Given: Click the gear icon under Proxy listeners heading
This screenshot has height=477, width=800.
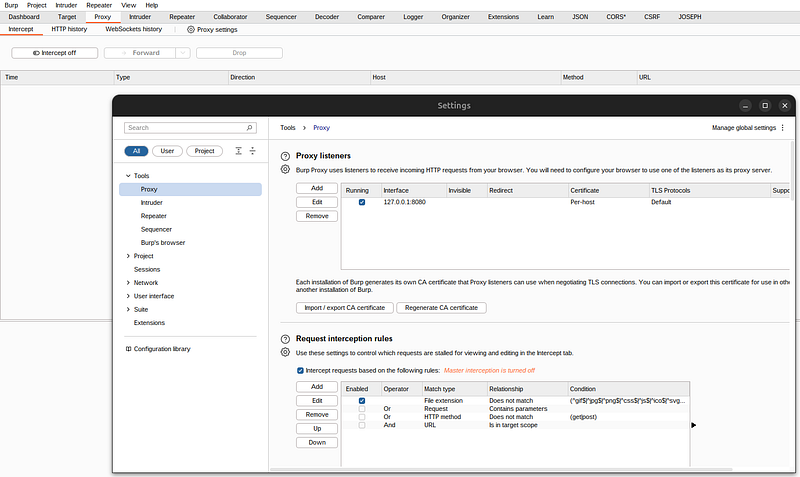Looking at the screenshot, I should 285,169.
